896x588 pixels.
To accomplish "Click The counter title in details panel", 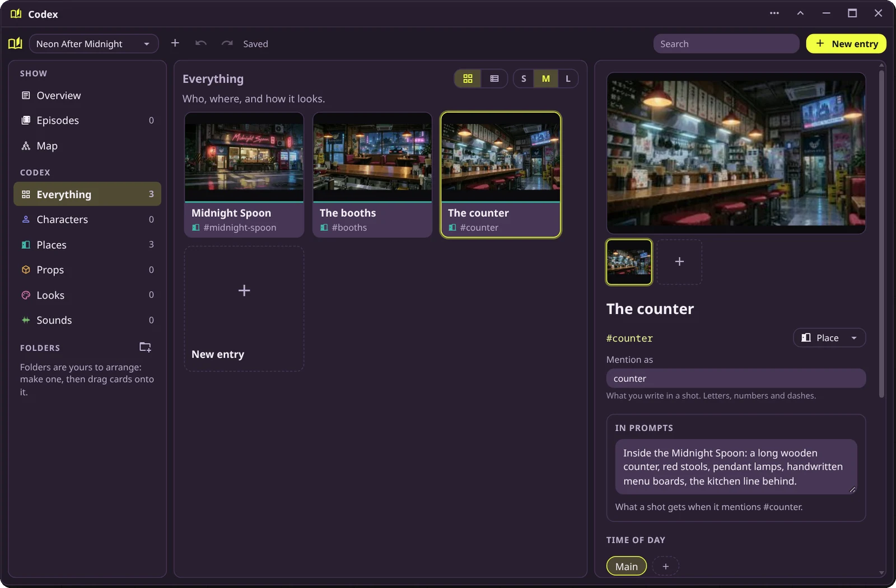I will click(650, 309).
